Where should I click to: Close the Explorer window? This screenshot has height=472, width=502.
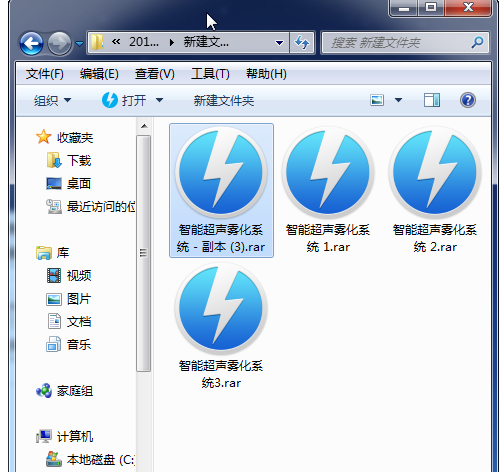tap(468, 7)
